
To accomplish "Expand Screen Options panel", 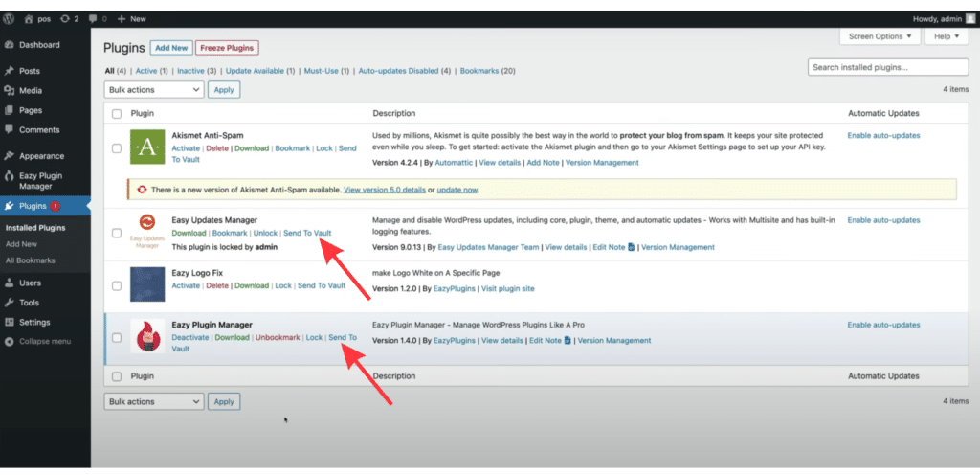I will pyautogui.click(x=880, y=37).
